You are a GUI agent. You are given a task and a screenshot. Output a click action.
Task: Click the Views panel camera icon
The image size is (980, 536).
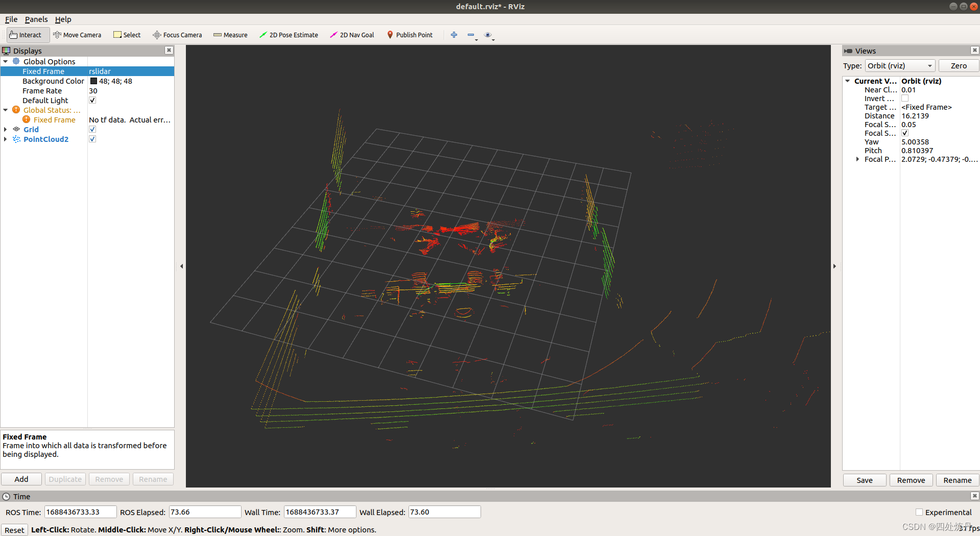tap(848, 51)
